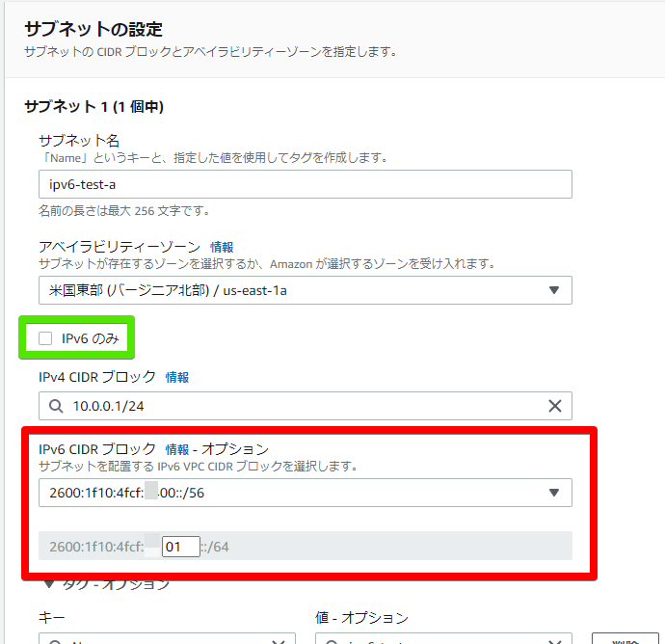Click the IPv4 CIDR field with 10.0.0.1/24
The height and width of the screenshot is (644, 665).
point(305,406)
